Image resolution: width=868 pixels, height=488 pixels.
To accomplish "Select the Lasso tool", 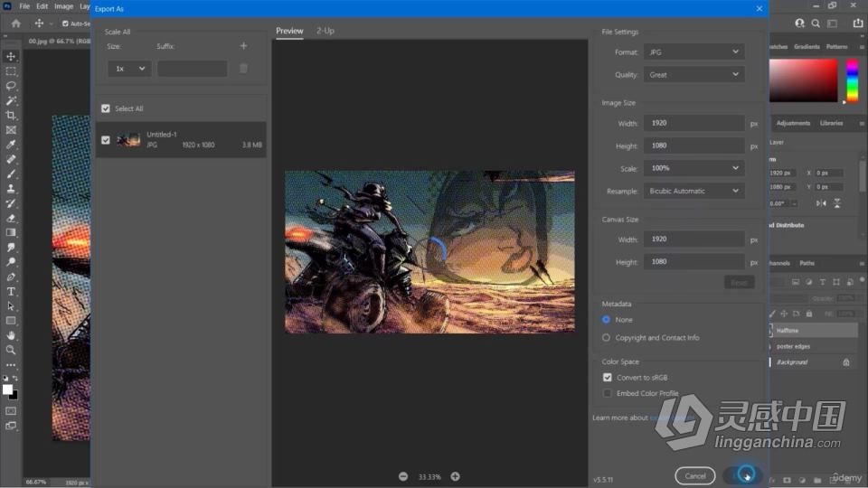I will pos(11,86).
